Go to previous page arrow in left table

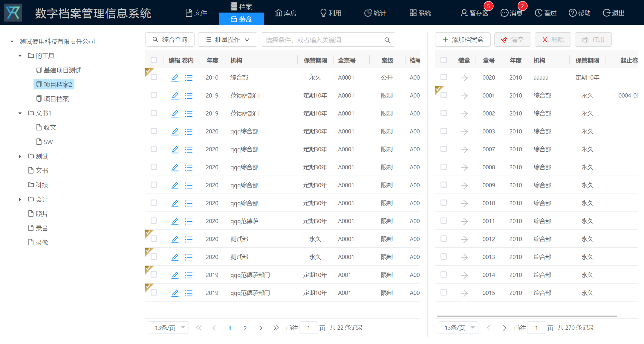[x=214, y=328]
